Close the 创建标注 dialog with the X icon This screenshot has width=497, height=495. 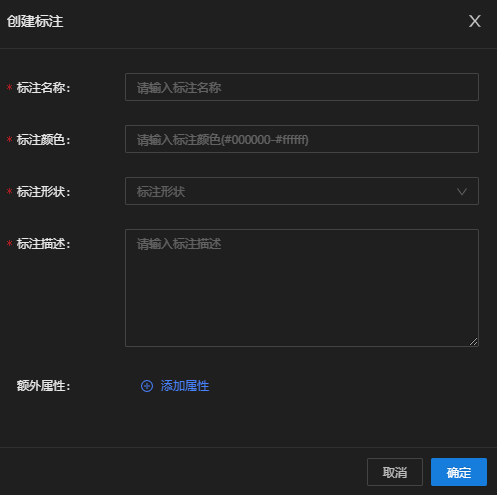pyautogui.click(x=475, y=21)
